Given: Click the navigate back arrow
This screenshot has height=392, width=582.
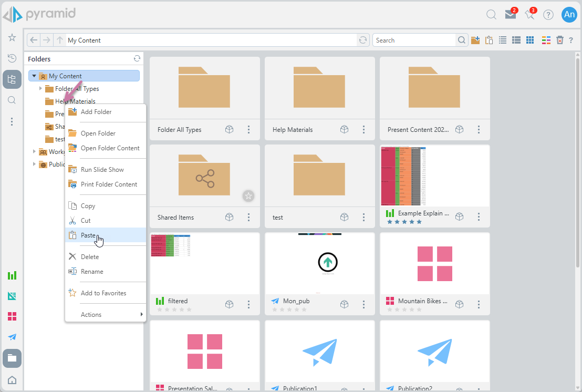Looking at the screenshot, I should pyautogui.click(x=34, y=40).
